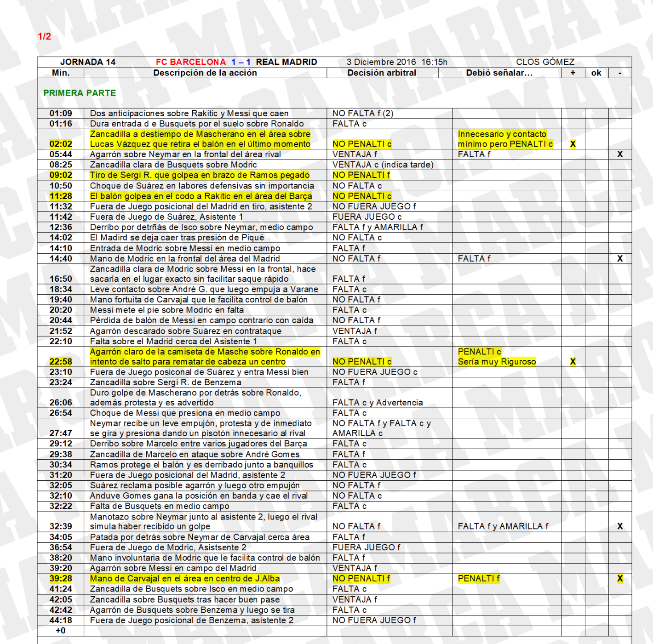Click the X mark in the 22:58 row

coord(573,362)
